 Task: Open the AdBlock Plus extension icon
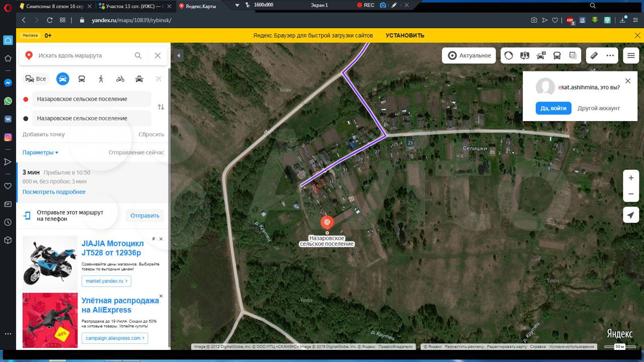(x=570, y=20)
